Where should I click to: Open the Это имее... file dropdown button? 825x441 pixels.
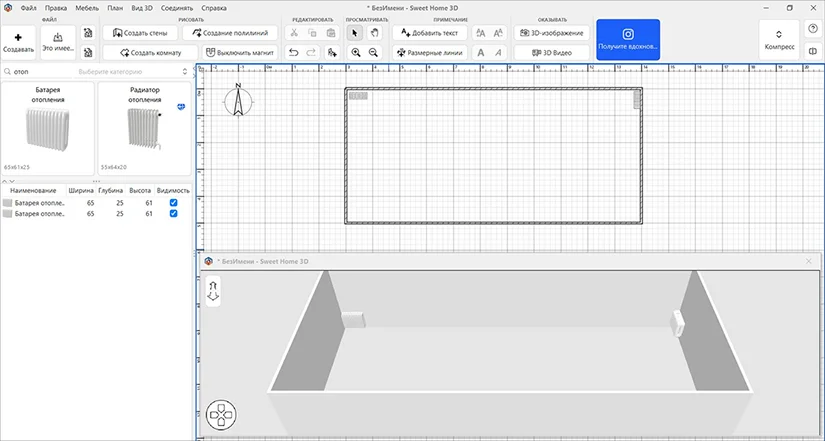coord(57,40)
